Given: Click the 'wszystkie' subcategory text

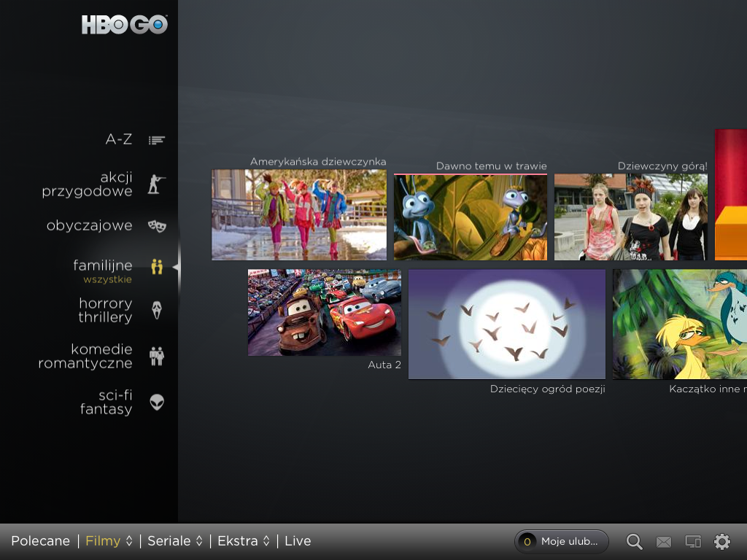Looking at the screenshot, I should 108,279.
